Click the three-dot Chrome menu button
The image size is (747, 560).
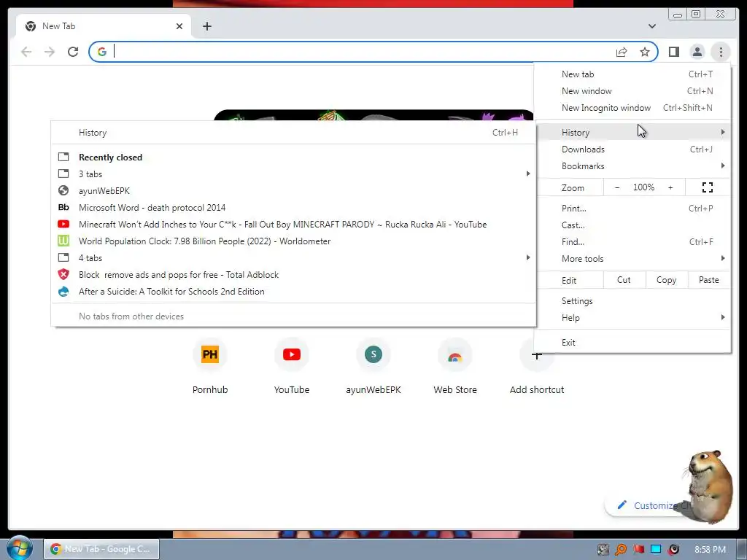tap(721, 52)
